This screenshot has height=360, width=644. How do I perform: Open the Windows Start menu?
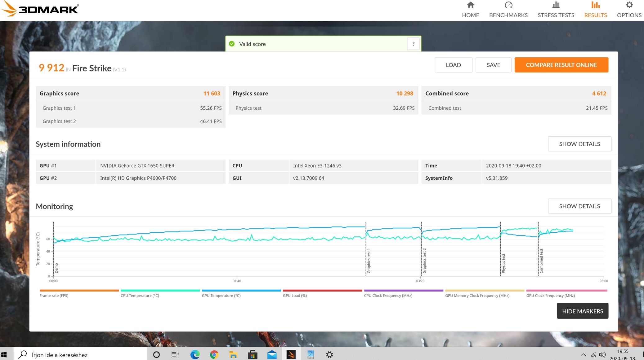(x=4, y=355)
